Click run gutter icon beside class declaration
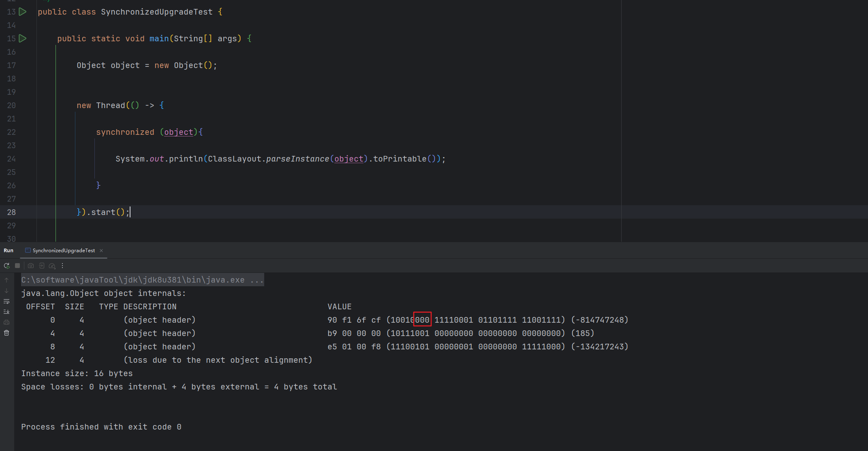This screenshot has width=868, height=451. click(x=23, y=12)
